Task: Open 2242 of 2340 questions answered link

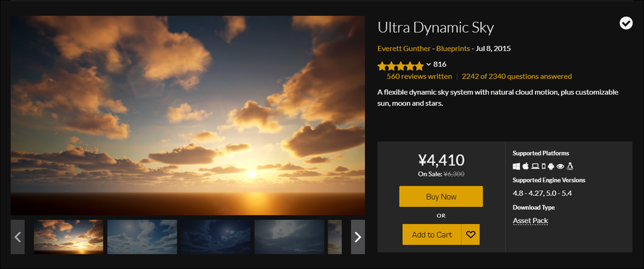Action: click(x=516, y=76)
